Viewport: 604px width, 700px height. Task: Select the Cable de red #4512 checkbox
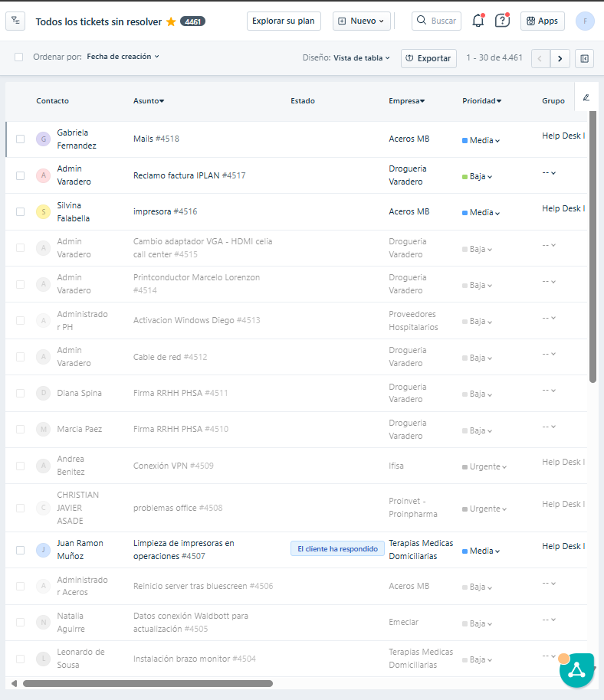(x=20, y=357)
